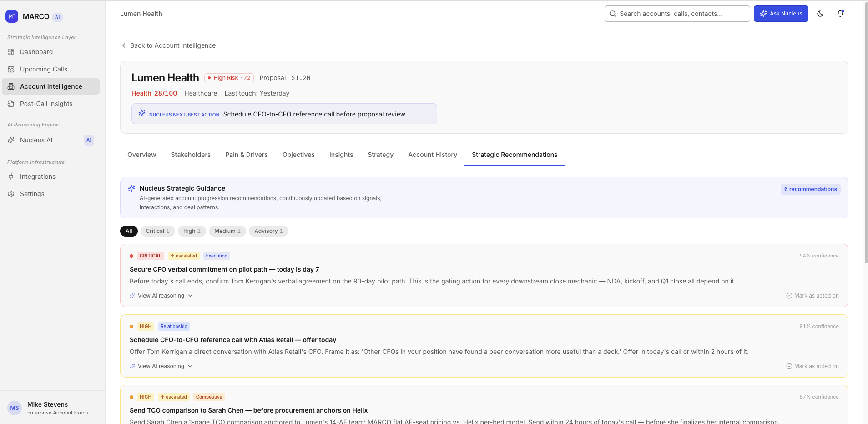Filter recommendations by High

[192, 231]
